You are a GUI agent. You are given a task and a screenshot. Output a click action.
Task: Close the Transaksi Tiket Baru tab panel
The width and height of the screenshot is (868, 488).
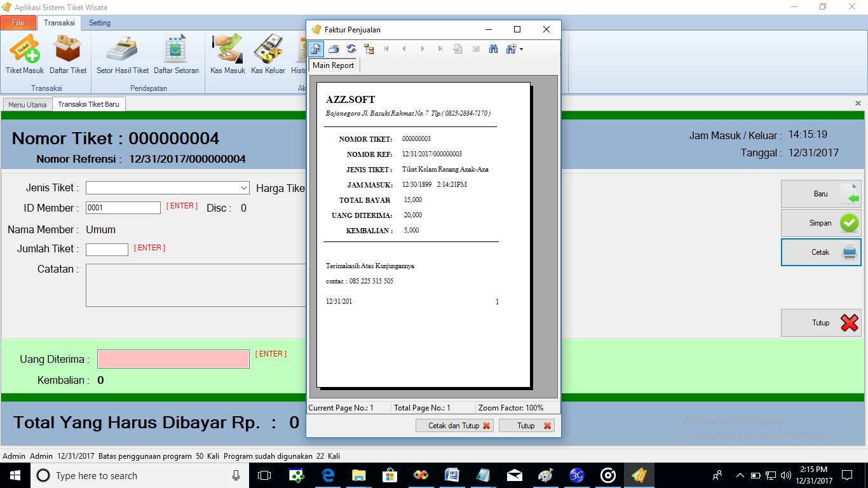858,103
